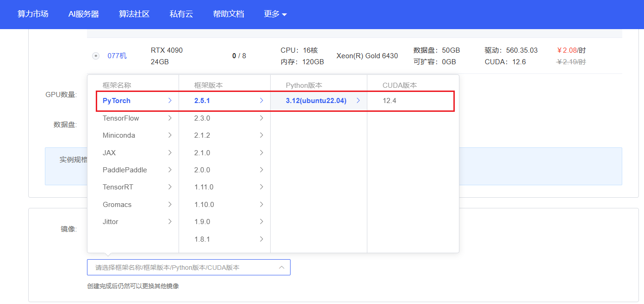Open 帮助文档 in the top bar
Screen dimensions: 644x304
(x=229, y=14)
